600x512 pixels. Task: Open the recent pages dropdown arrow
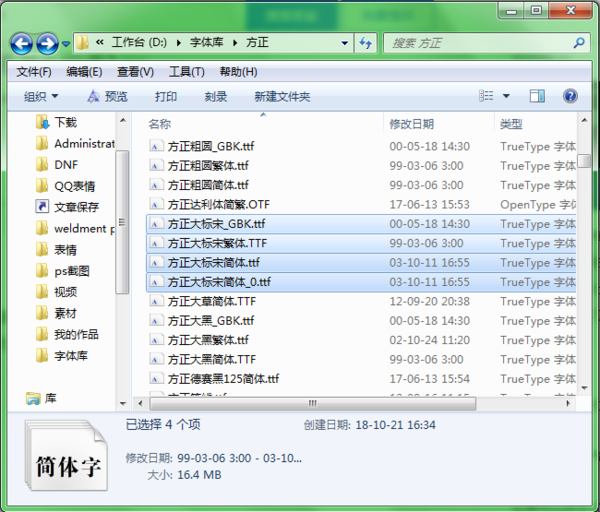coord(66,44)
